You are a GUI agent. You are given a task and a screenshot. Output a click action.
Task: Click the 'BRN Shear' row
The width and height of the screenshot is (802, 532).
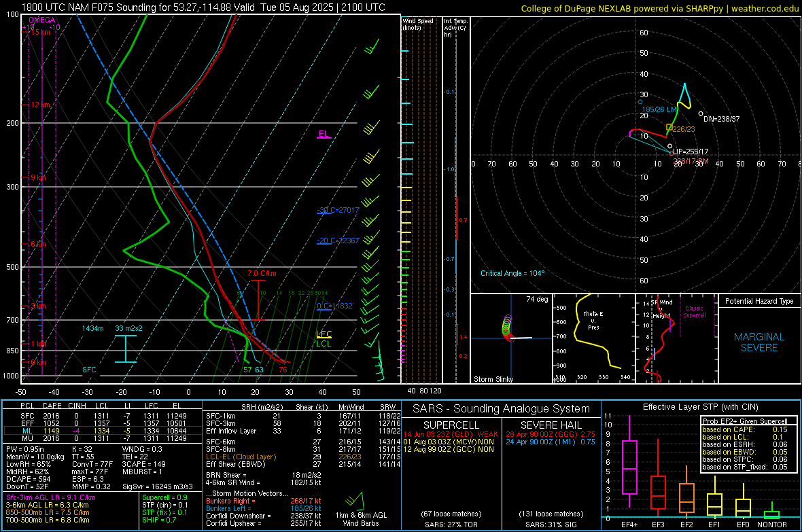pyautogui.click(x=264, y=475)
